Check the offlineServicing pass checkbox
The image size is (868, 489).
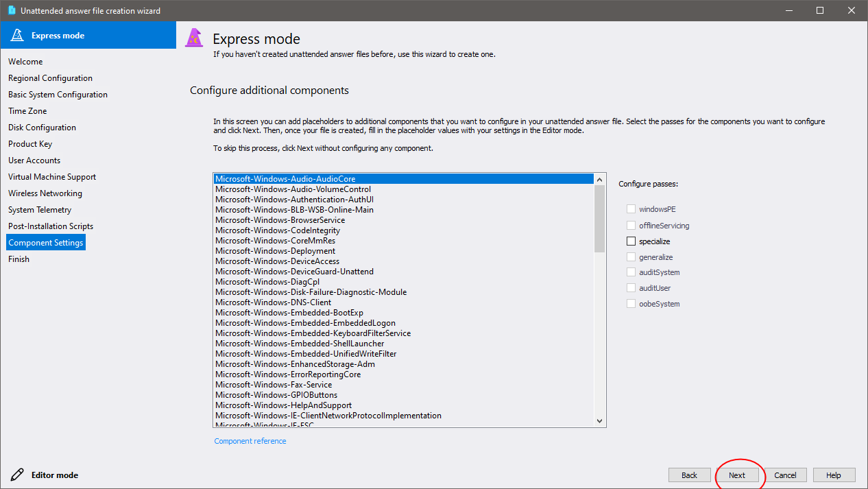(631, 226)
